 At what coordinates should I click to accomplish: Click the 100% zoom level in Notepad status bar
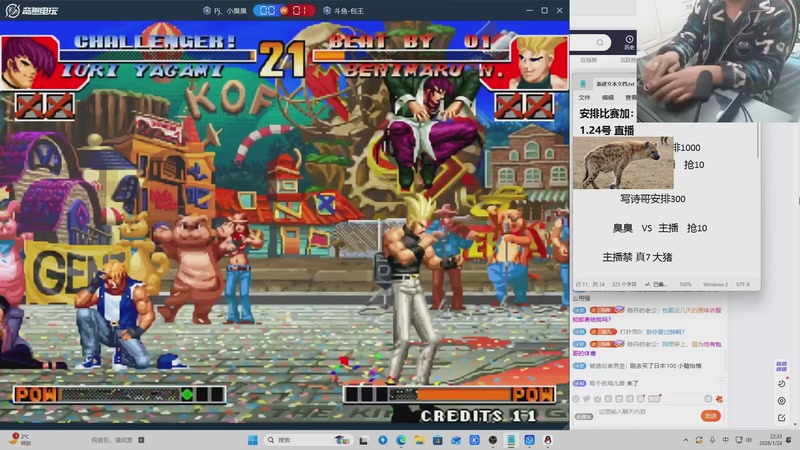click(x=685, y=284)
